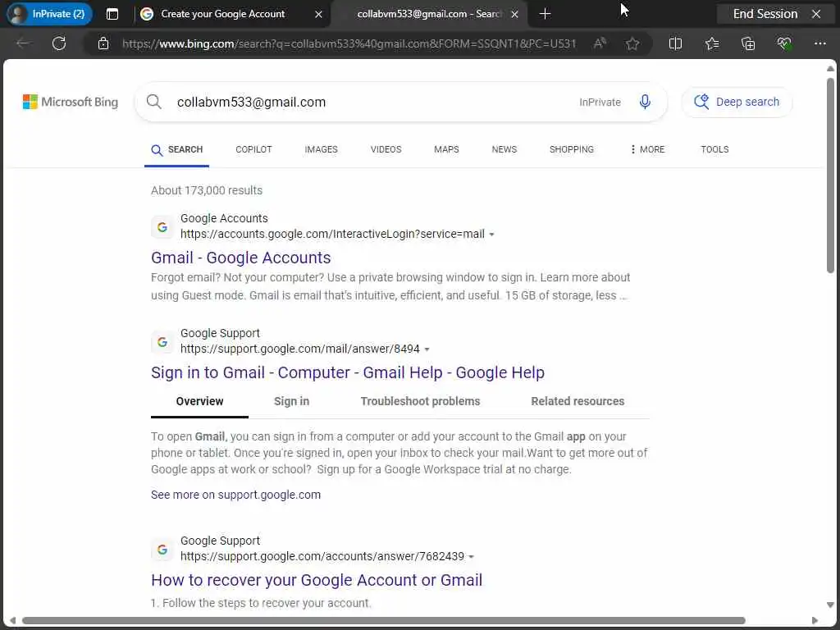
Task: Click the InPrivate label in search box
Action: coord(600,102)
